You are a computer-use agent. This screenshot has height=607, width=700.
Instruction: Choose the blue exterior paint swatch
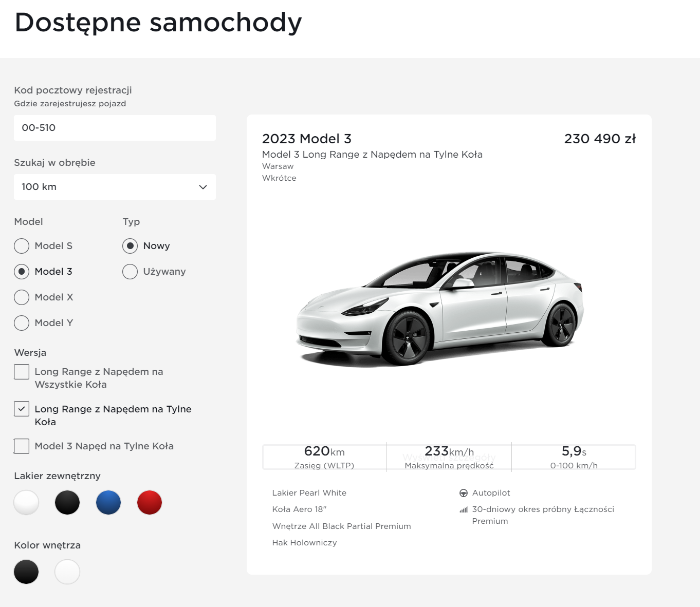[x=108, y=503]
